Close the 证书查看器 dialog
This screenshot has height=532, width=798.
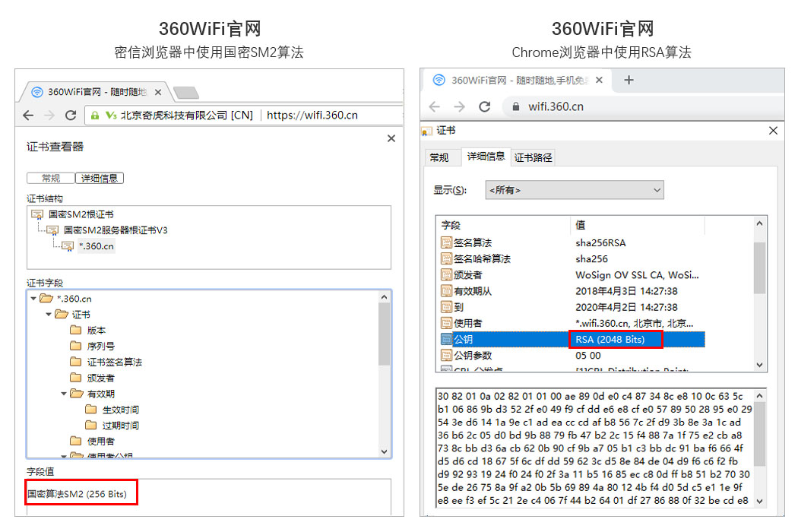[x=391, y=138]
